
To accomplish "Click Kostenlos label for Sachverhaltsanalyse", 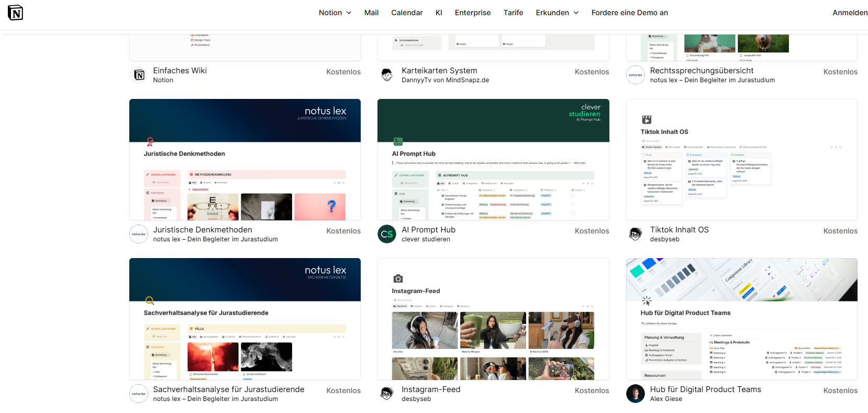I will (343, 390).
